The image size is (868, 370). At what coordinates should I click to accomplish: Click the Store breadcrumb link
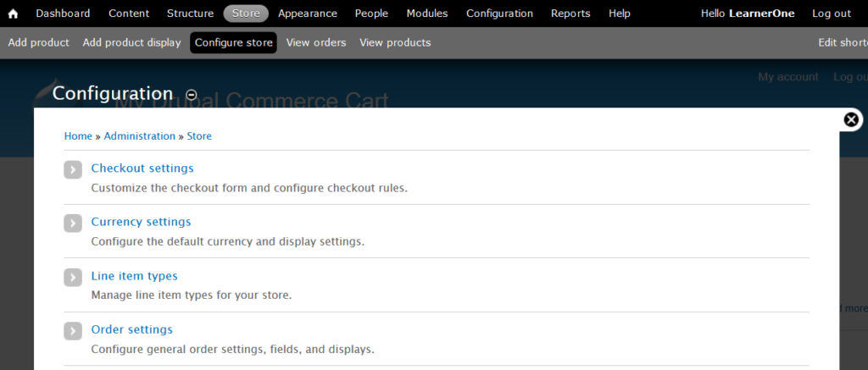pos(199,136)
